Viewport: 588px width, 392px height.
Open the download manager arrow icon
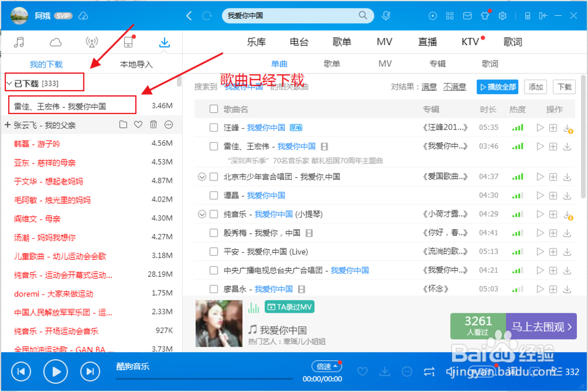coord(164,42)
